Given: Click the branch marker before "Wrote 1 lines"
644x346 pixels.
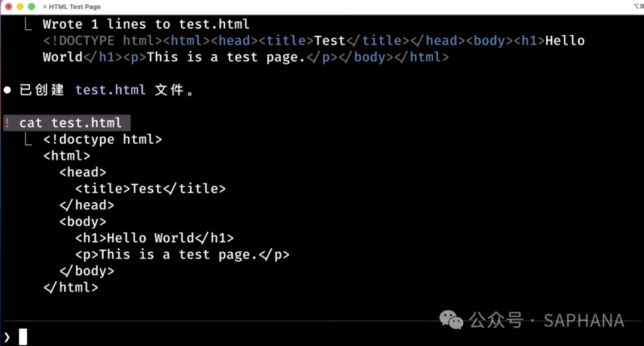Looking at the screenshot, I should 27,25.
